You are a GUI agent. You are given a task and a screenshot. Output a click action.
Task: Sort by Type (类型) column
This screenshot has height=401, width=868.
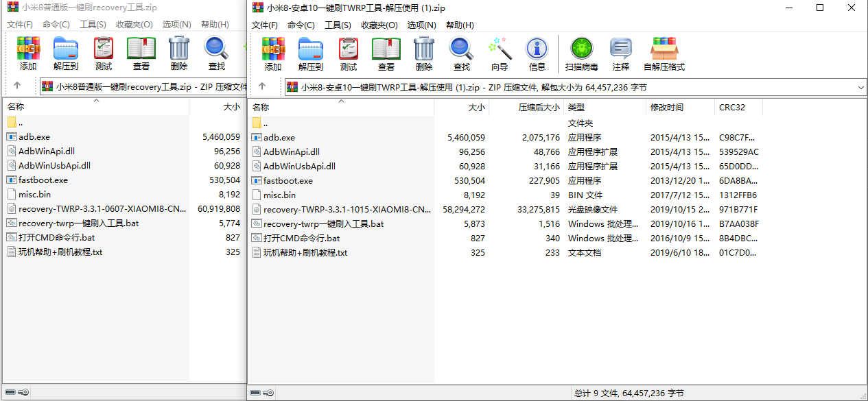pyautogui.click(x=605, y=108)
